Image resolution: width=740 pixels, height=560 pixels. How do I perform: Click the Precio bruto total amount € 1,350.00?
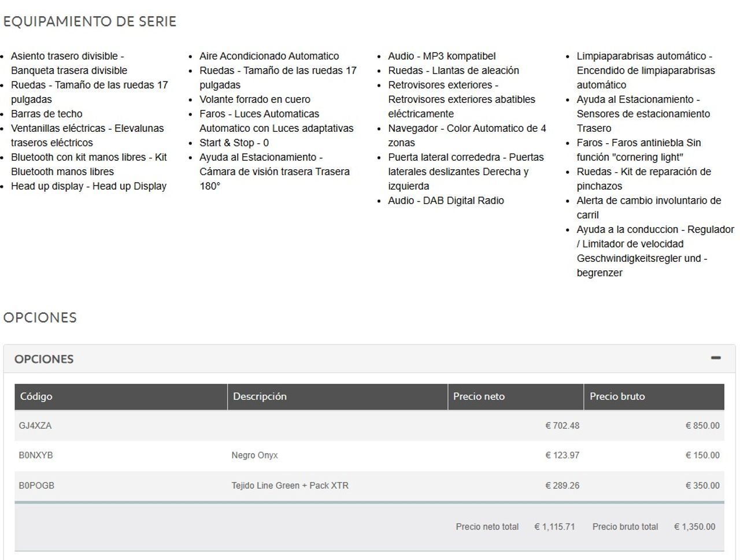[x=694, y=527]
